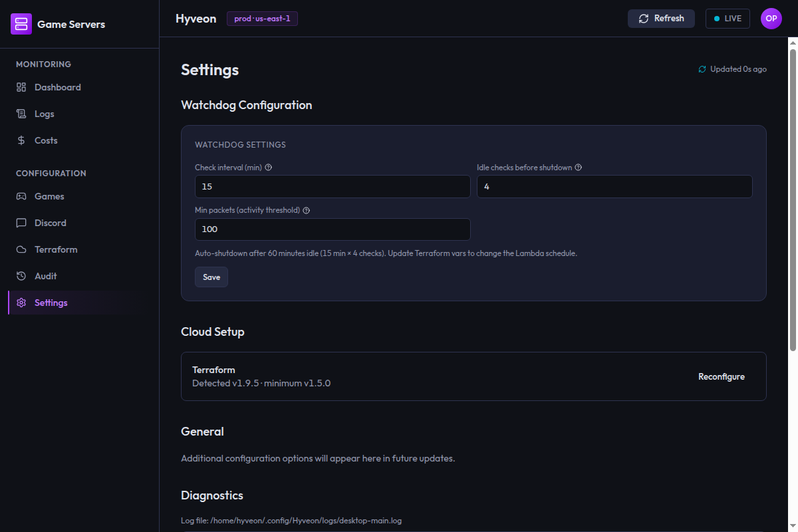Image resolution: width=798 pixels, height=532 pixels.
Task: Click the Game Servers logo icon
Action: [x=21, y=24]
